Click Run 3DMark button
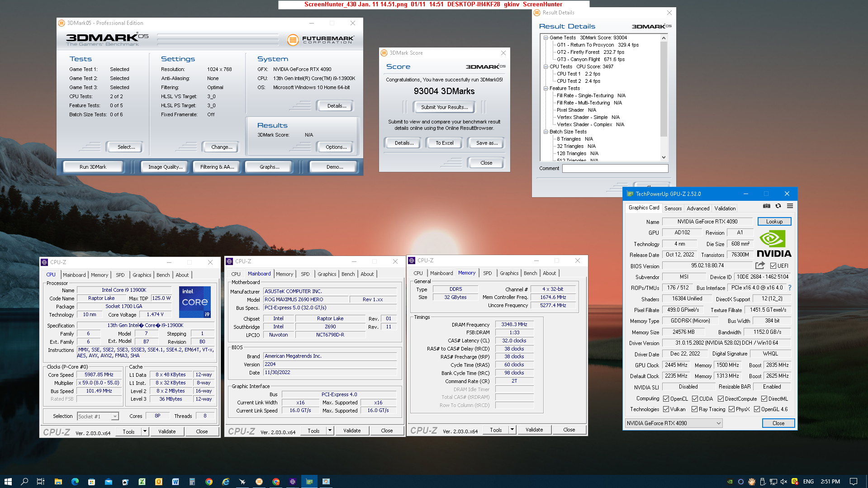Viewport: 868px width, 488px height. 93,167
